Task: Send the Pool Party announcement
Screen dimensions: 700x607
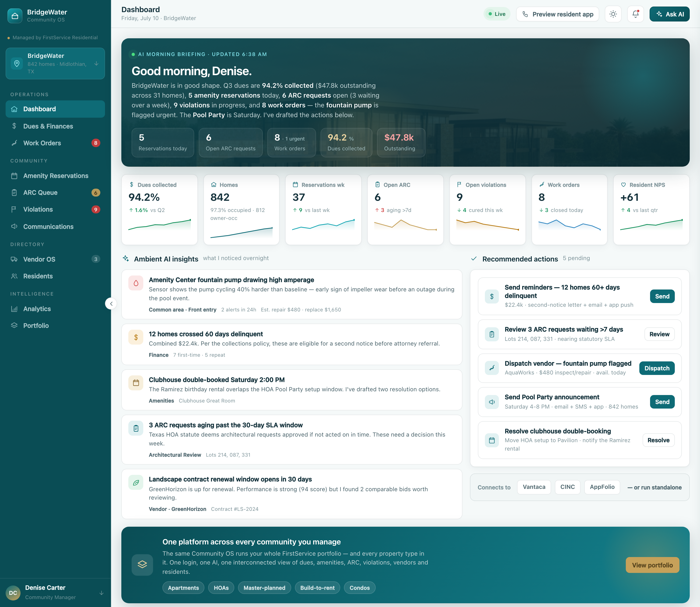Action: [x=662, y=402]
